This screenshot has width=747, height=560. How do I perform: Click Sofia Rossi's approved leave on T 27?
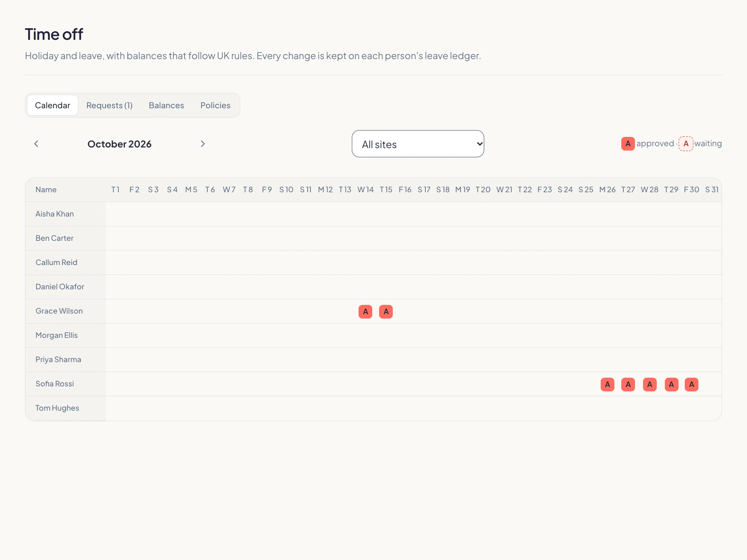628,385
